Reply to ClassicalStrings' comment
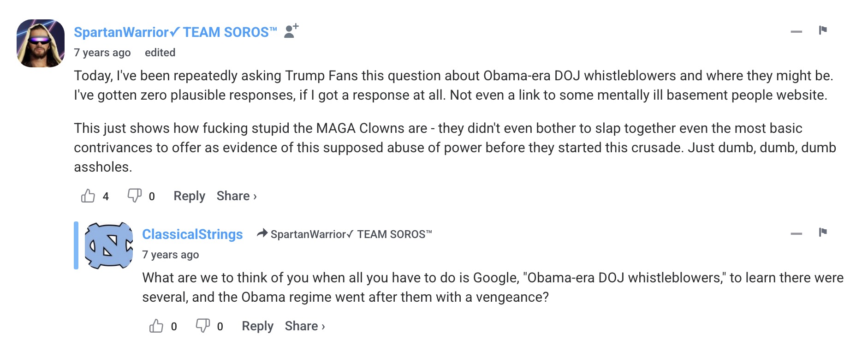 click(x=257, y=326)
